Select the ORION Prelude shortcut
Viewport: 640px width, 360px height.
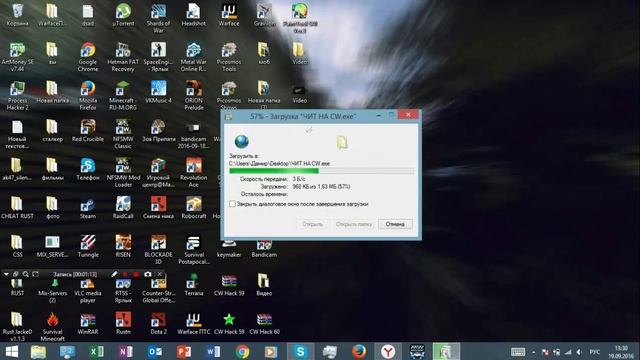[x=193, y=96]
